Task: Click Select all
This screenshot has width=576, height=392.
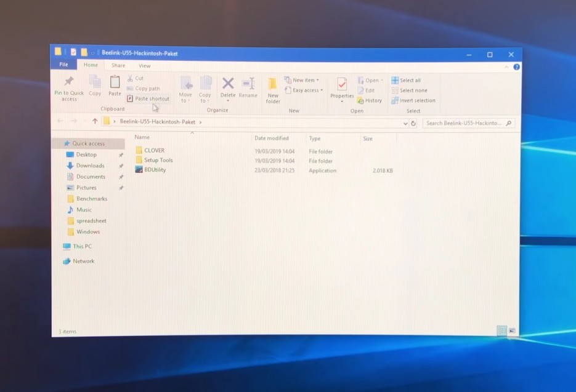Action: [406, 81]
